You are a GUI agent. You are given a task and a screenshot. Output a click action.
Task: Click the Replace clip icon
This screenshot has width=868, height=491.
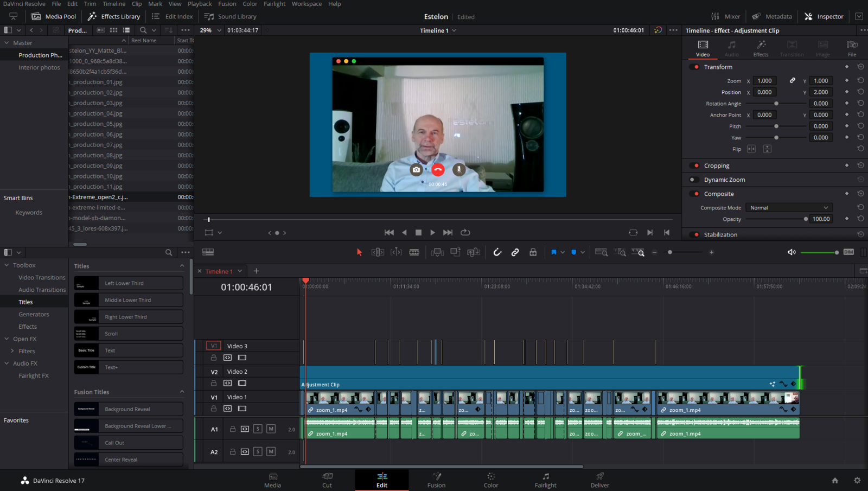click(474, 252)
